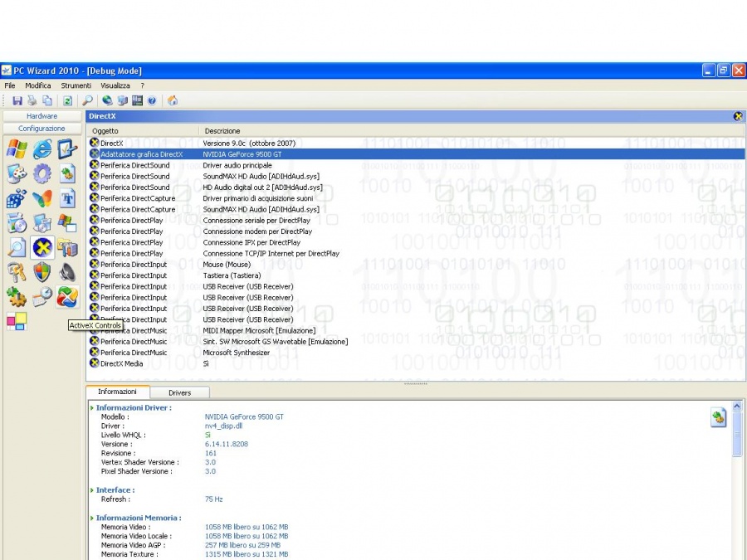
Task: Switch to the Drivers tab
Action: (179, 392)
